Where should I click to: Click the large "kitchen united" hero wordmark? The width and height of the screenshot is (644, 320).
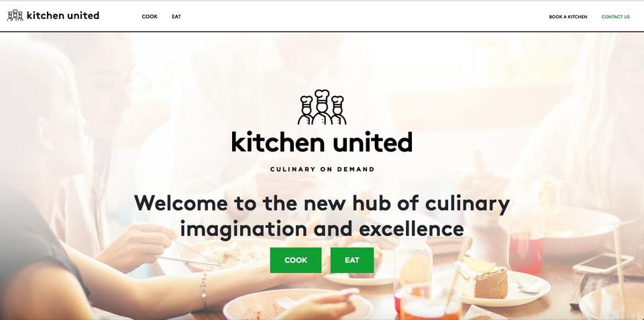pyautogui.click(x=322, y=142)
